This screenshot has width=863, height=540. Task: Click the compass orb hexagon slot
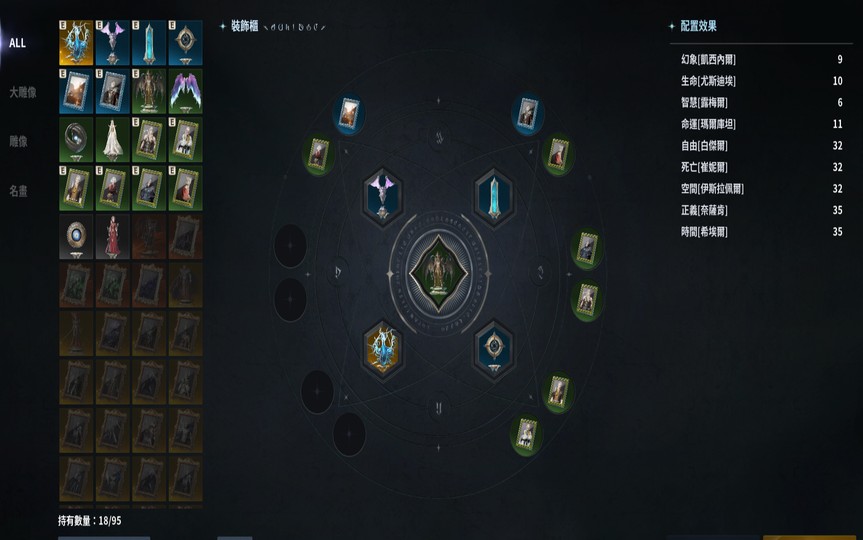click(494, 350)
